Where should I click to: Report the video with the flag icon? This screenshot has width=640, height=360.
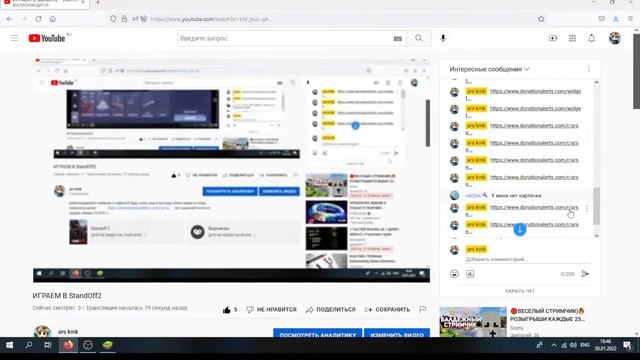point(423,310)
